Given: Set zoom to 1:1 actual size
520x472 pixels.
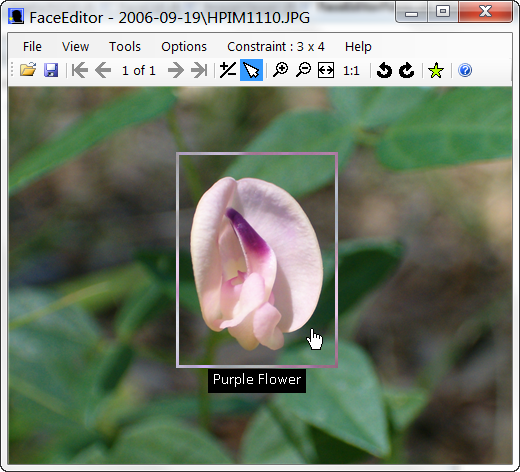Looking at the screenshot, I should point(351,71).
